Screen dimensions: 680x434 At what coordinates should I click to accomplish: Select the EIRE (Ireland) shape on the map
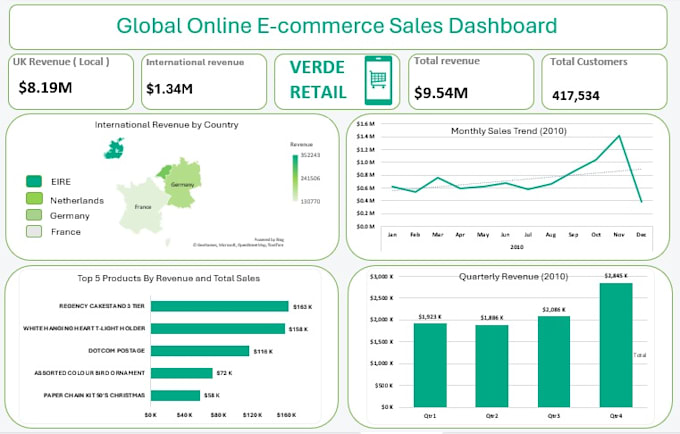[x=114, y=148]
